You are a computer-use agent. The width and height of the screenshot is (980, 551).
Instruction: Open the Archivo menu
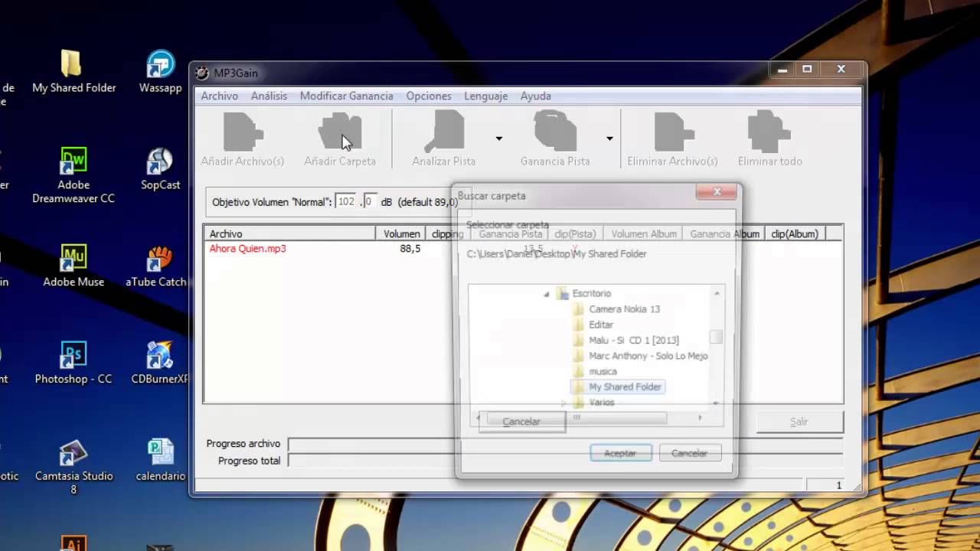(220, 96)
